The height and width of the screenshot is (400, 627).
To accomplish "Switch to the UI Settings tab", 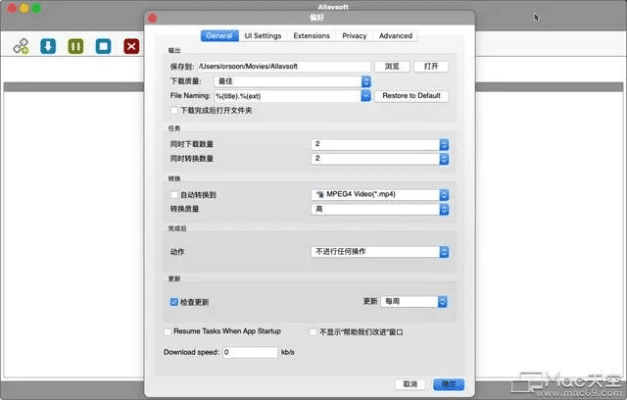I will point(262,36).
